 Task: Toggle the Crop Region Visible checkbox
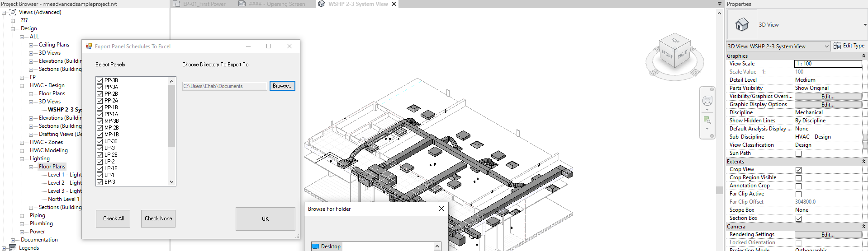[x=798, y=178]
